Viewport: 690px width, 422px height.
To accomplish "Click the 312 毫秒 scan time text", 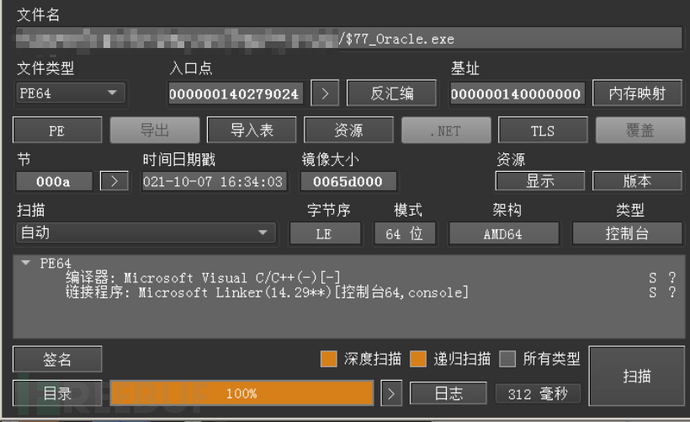I will 538,393.
